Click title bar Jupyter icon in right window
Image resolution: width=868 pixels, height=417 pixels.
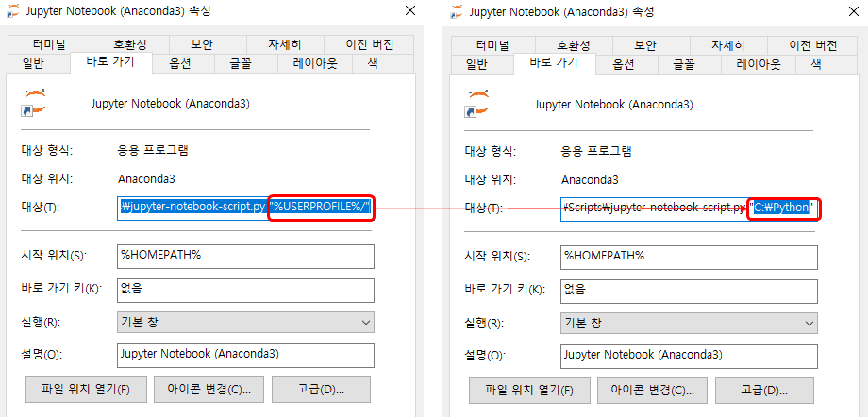pyautogui.click(x=458, y=11)
